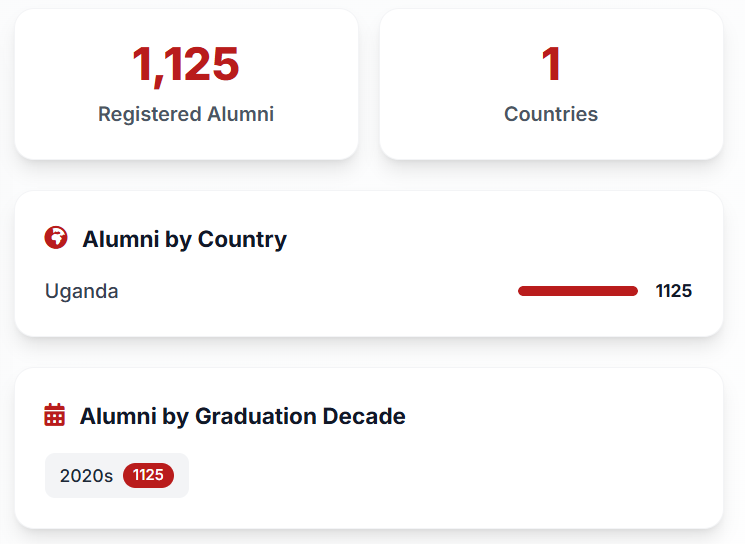Viewport: 745px width, 544px height.
Task: Click the 2020s text label
Action: click(x=86, y=475)
